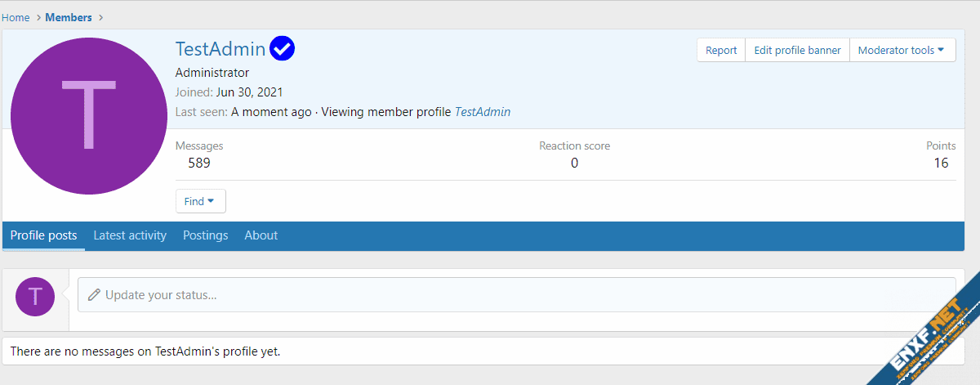Image resolution: width=980 pixels, height=385 pixels.
Task: Select the Profile posts tab
Action: coord(44,235)
